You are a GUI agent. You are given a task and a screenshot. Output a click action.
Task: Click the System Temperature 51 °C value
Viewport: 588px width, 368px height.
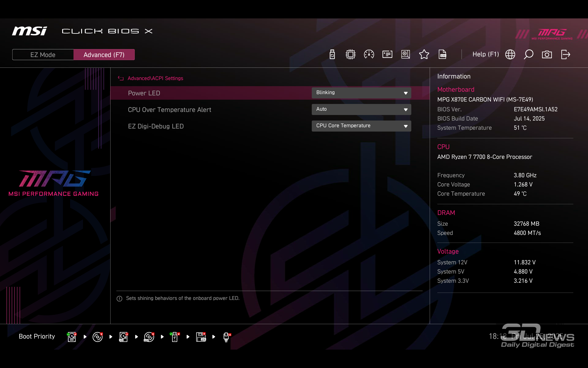click(520, 128)
